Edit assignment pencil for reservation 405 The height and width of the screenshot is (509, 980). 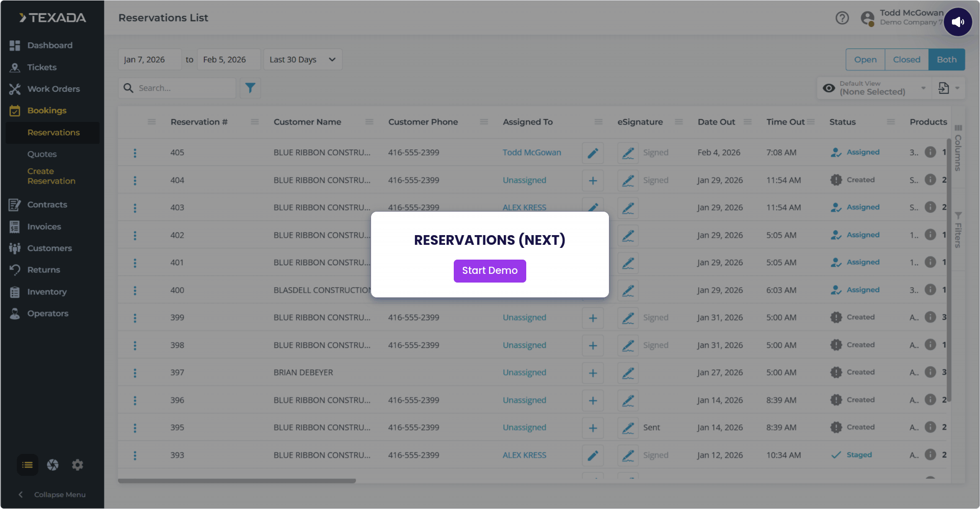click(x=593, y=153)
